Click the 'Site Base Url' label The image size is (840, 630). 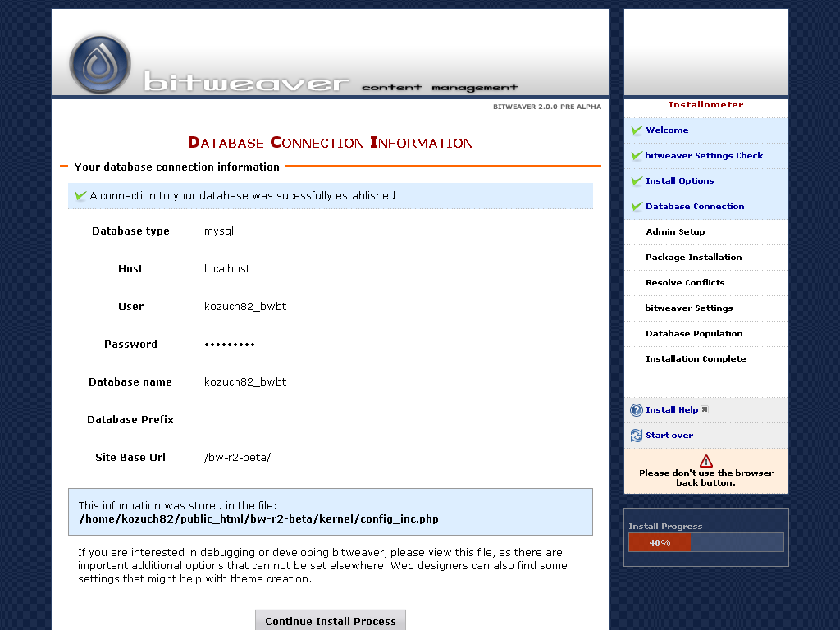(130, 458)
